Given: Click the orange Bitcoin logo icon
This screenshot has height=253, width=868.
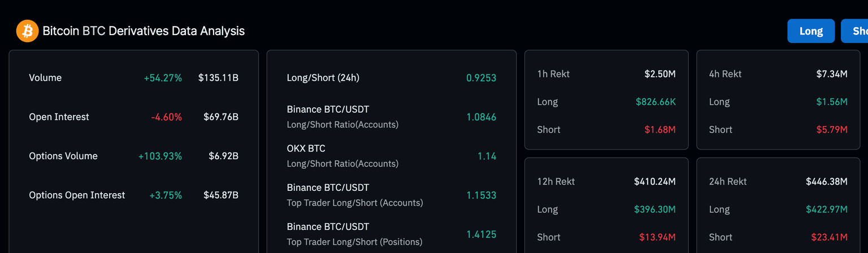Looking at the screenshot, I should pos(27,31).
